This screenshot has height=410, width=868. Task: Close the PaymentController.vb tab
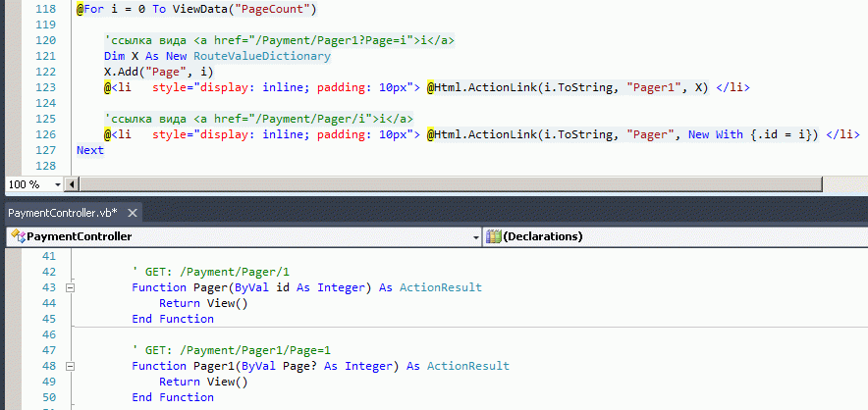pyautogui.click(x=132, y=213)
